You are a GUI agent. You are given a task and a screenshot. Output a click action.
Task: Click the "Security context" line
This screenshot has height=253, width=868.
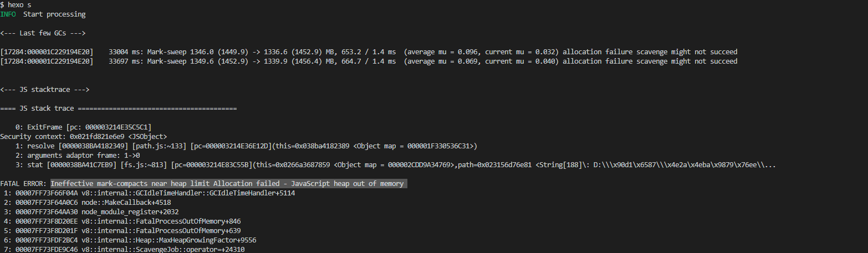coord(83,136)
